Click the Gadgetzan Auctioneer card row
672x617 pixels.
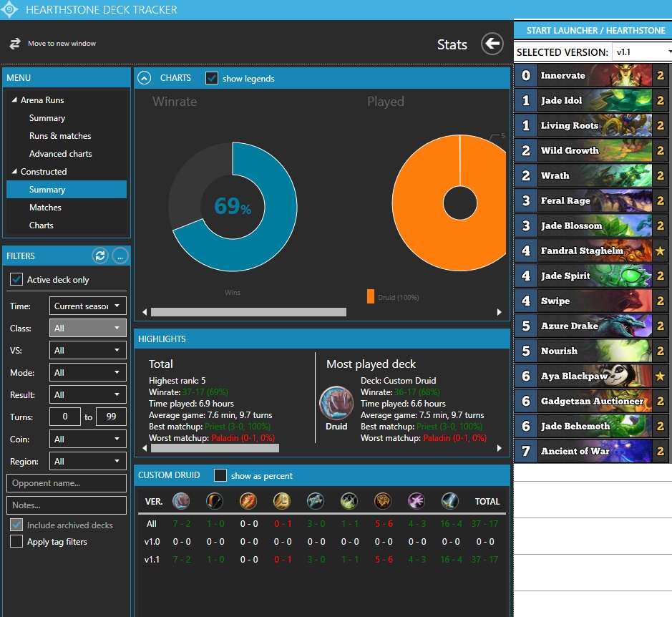pyautogui.click(x=591, y=401)
